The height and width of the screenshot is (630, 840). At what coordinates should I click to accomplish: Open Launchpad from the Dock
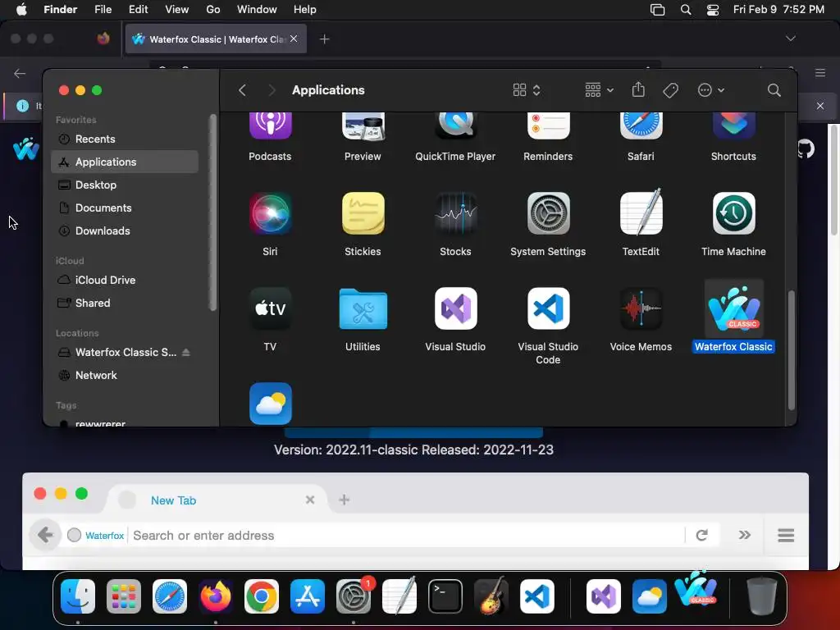point(124,596)
